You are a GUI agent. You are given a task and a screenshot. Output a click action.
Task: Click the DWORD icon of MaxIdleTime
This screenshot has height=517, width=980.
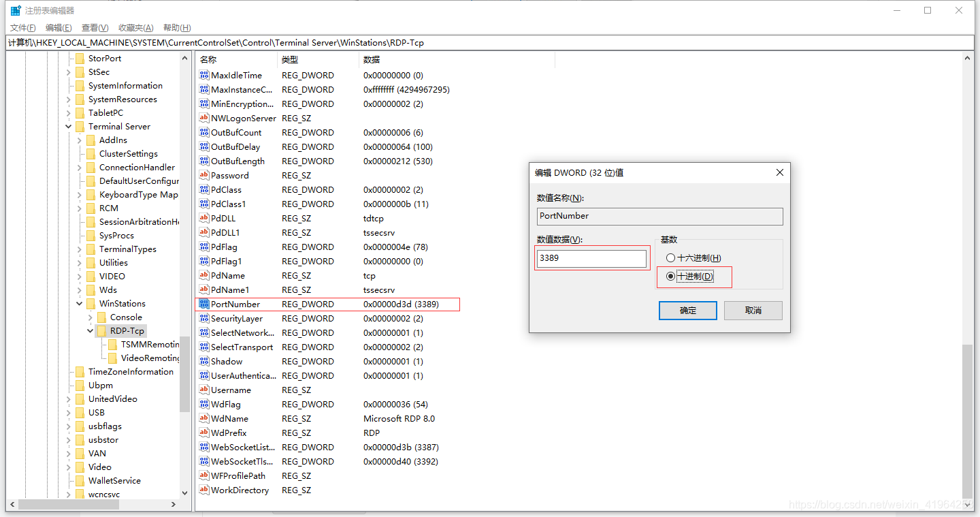pos(204,75)
